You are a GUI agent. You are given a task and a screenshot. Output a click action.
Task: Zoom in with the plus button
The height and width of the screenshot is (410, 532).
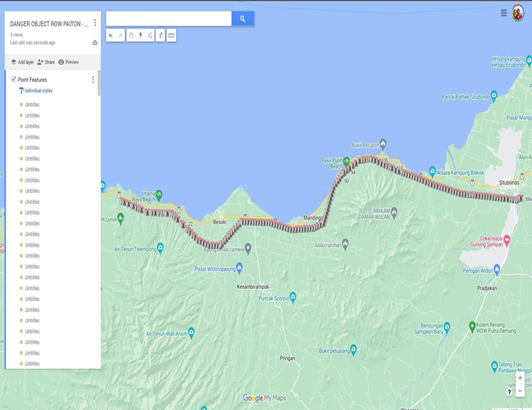pos(520,378)
